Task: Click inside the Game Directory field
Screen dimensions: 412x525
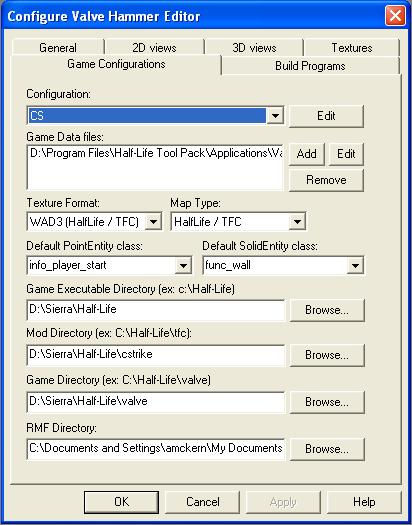Action: point(156,401)
